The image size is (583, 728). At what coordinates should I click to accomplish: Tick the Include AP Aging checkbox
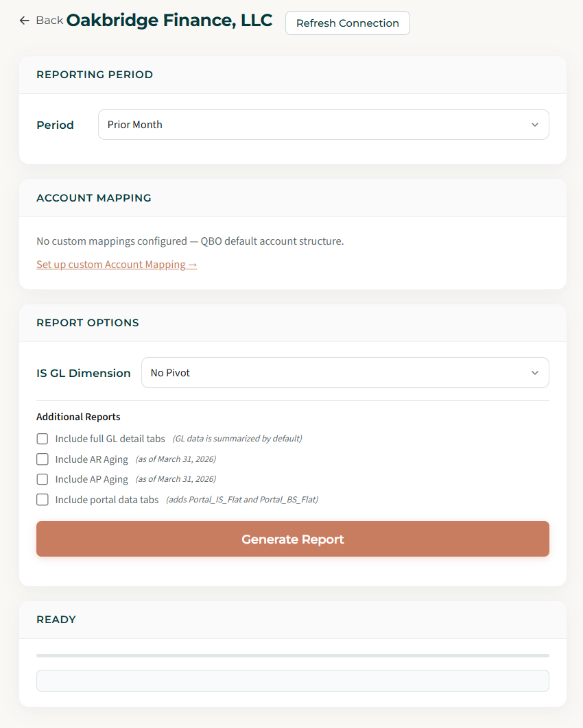[x=43, y=479]
